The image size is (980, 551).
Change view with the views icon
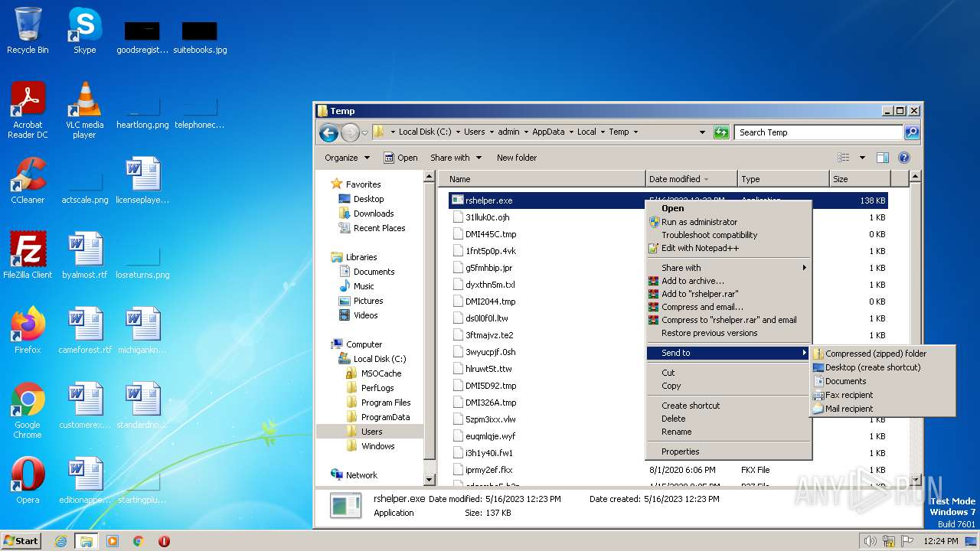coord(844,158)
